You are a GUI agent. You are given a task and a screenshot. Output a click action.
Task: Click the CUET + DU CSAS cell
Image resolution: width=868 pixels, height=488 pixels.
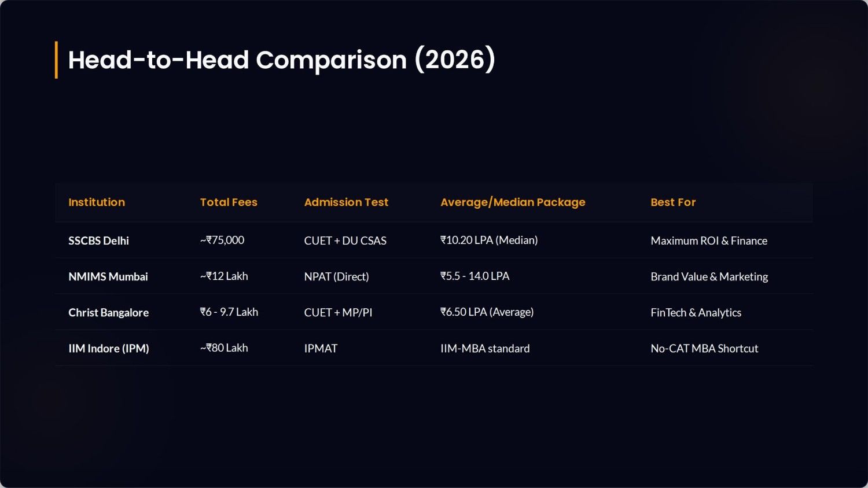[x=345, y=241]
